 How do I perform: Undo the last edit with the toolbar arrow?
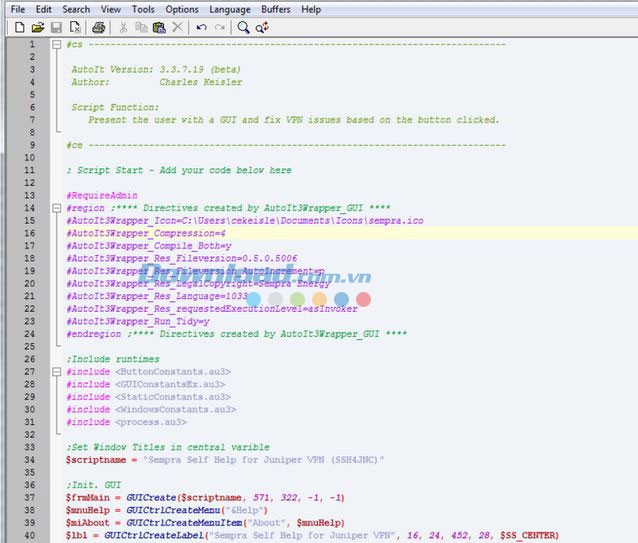(x=201, y=28)
